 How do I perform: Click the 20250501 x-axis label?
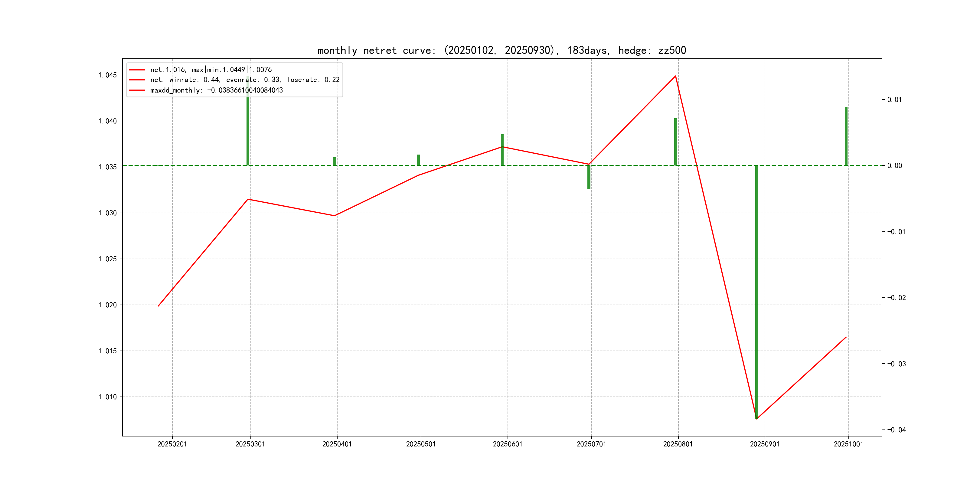click(421, 444)
